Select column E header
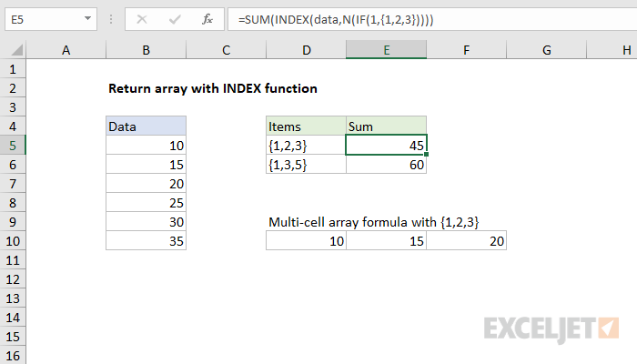This screenshot has width=637, height=364. [386, 49]
